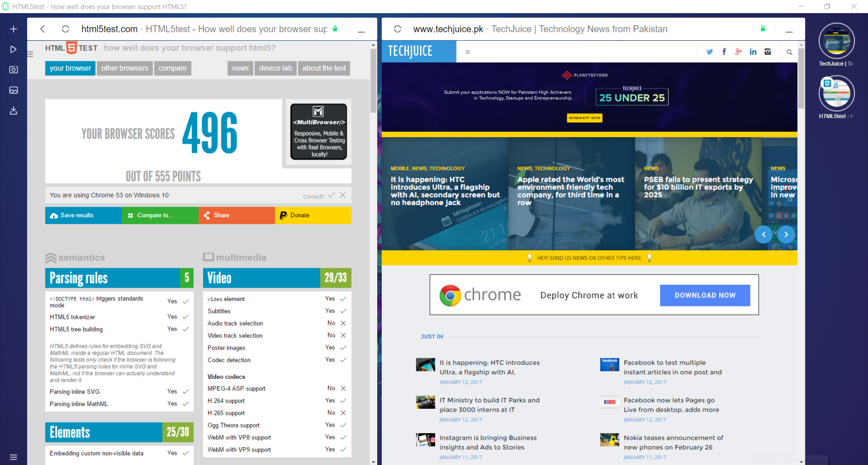The width and height of the screenshot is (868, 465).
Task: Click the new tab plus icon in sidebar
Action: 14,29
